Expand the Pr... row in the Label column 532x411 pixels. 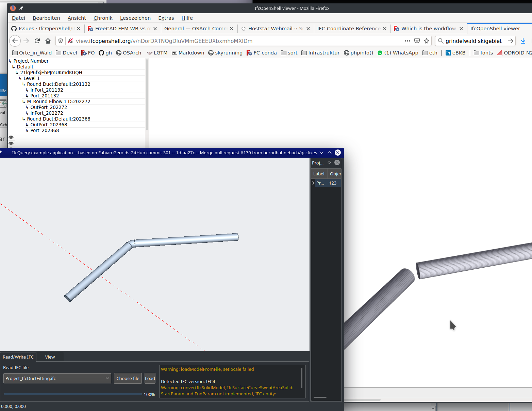tap(313, 183)
